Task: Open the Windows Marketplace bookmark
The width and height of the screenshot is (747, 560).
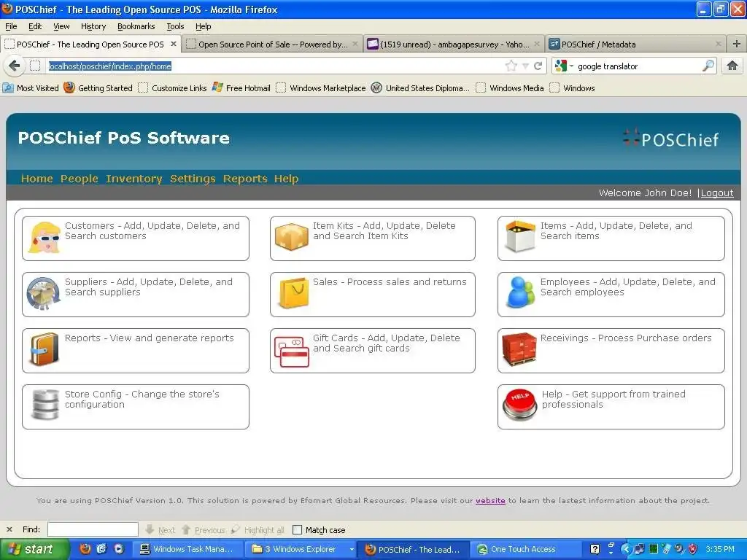Action: (321, 87)
